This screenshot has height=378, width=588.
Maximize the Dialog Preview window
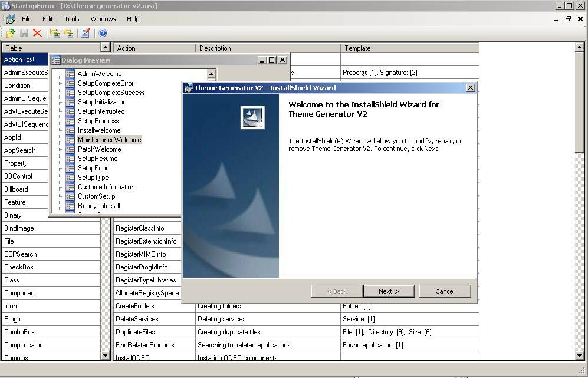tap(272, 60)
